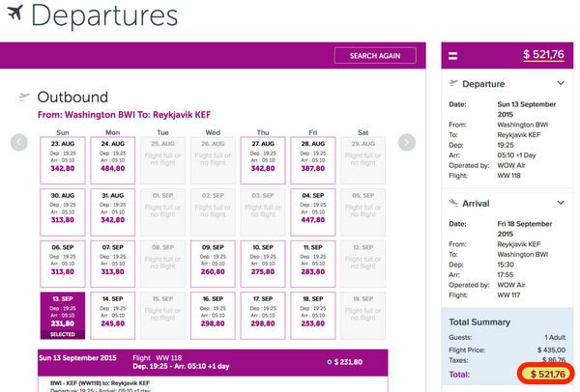The image size is (580, 392).
Task: Select 23. AUG flight for 342,80
Action: tap(63, 160)
